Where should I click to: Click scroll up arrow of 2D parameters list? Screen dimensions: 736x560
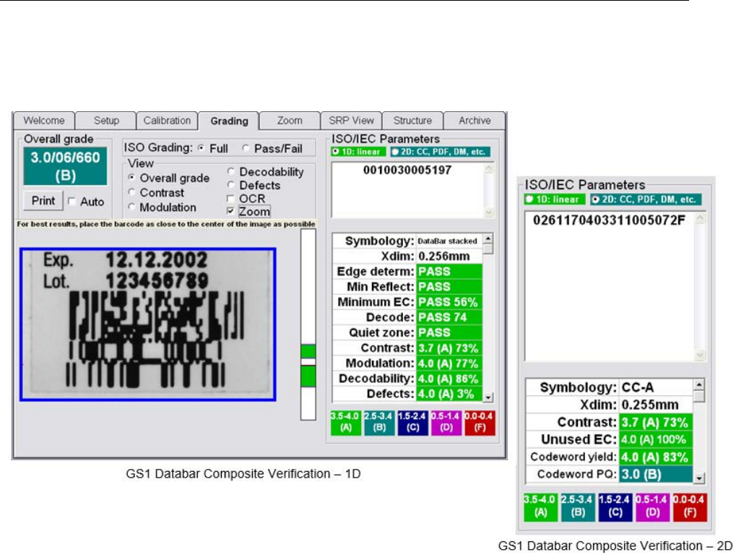click(699, 385)
